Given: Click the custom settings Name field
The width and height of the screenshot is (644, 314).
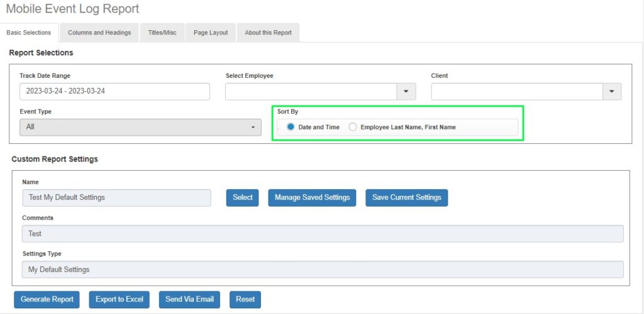Looking at the screenshot, I should coord(116,197).
